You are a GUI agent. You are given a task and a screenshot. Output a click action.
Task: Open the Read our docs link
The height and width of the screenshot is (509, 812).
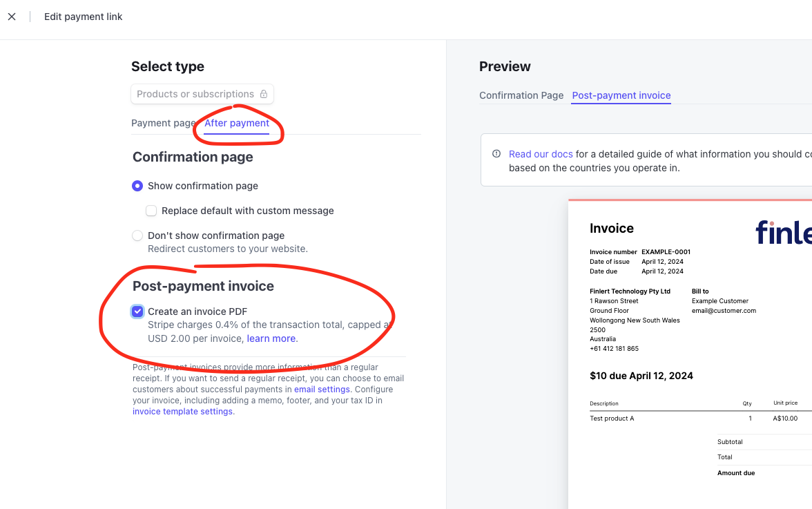coord(541,154)
